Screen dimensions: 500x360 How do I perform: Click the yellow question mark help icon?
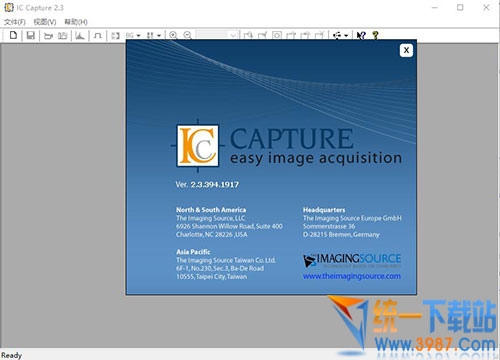coord(375,35)
